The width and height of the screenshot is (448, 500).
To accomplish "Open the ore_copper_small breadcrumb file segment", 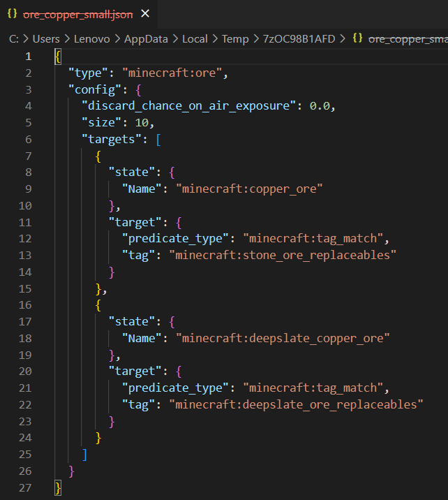I will click(408, 39).
